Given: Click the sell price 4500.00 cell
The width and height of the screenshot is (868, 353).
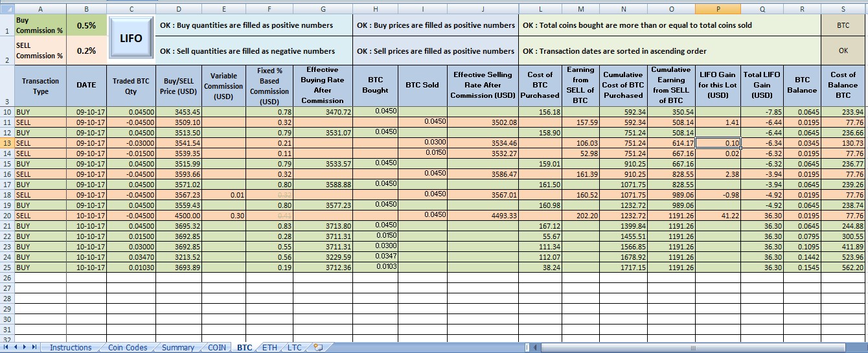Looking at the screenshot, I should point(178,216).
